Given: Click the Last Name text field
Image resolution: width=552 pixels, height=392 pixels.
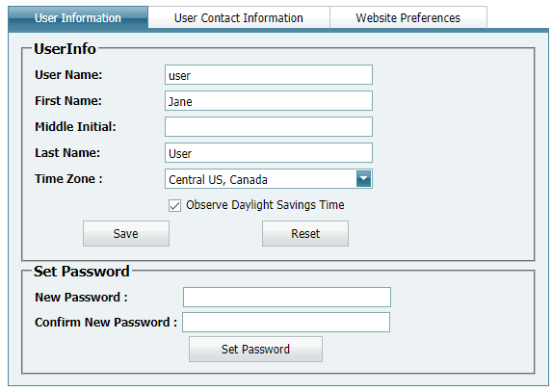Looking at the screenshot, I should (x=269, y=153).
